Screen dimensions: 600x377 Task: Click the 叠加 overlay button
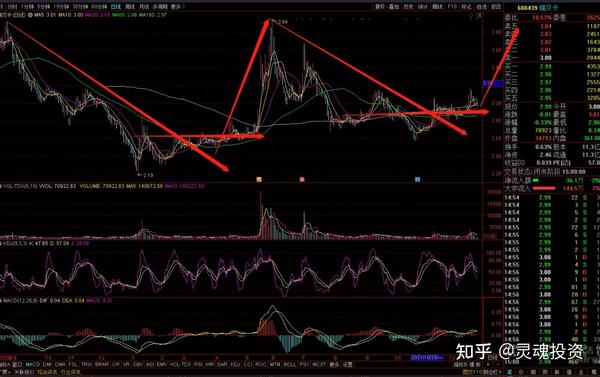[x=394, y=7]
